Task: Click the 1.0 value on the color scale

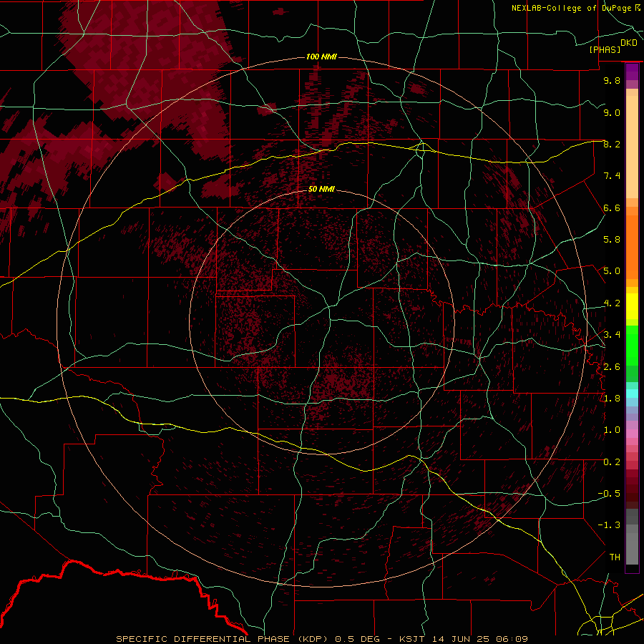Action: coord(612,430)
